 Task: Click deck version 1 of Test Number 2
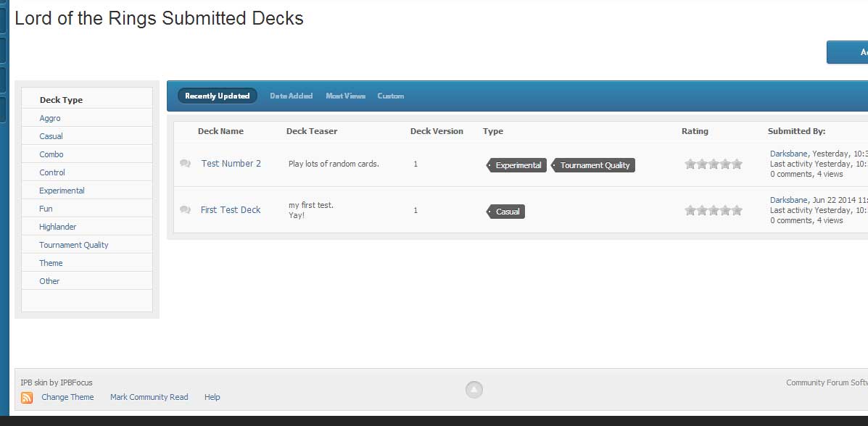(416, 164)
